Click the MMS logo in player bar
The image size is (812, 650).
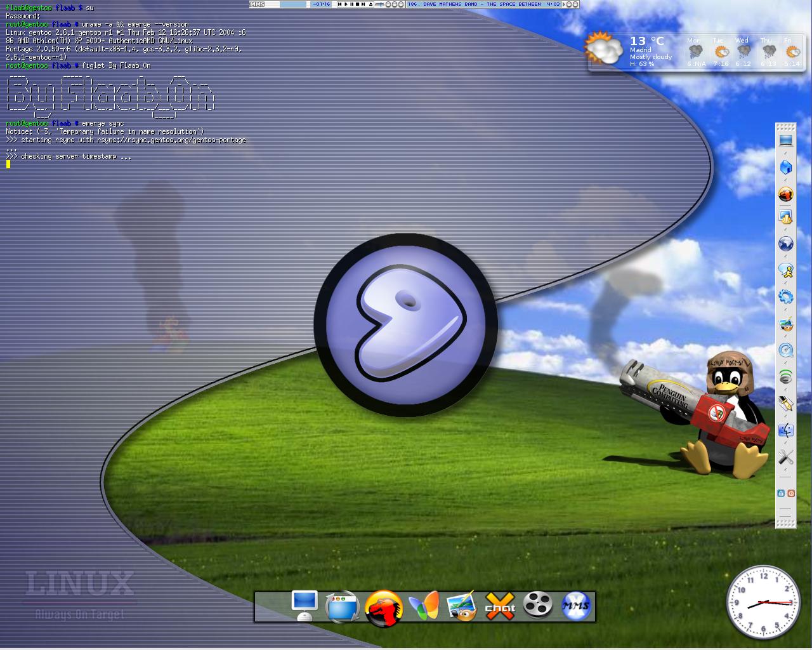[257, 4]
